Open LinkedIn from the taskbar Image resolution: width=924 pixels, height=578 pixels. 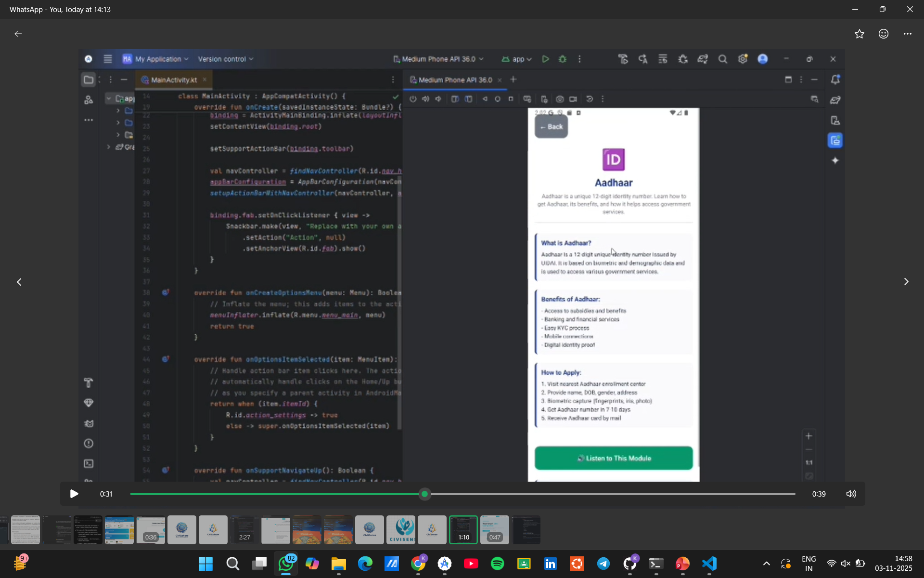coord(550,564)
